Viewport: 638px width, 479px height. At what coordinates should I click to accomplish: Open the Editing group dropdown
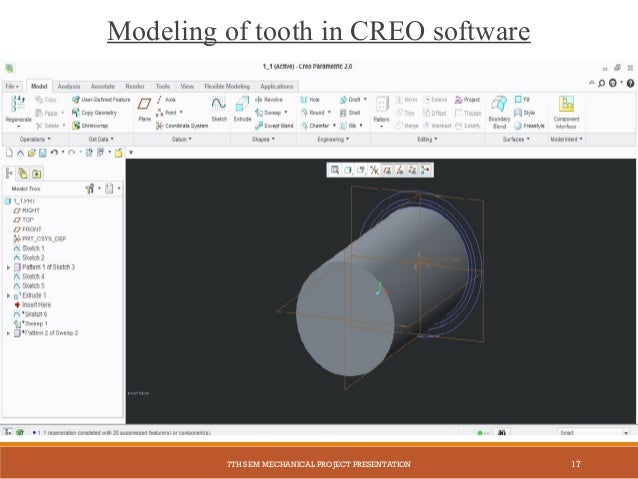click(x=427, y=139)
